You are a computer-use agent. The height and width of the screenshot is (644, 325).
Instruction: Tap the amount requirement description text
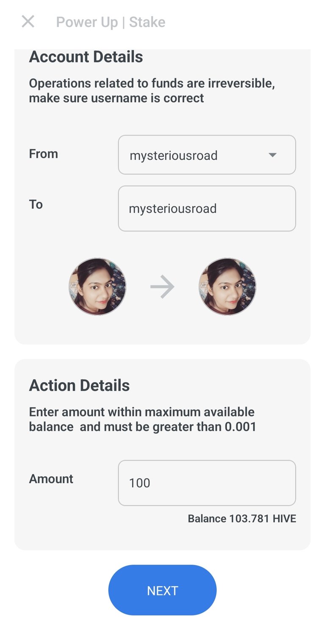[x=143, y=419]
